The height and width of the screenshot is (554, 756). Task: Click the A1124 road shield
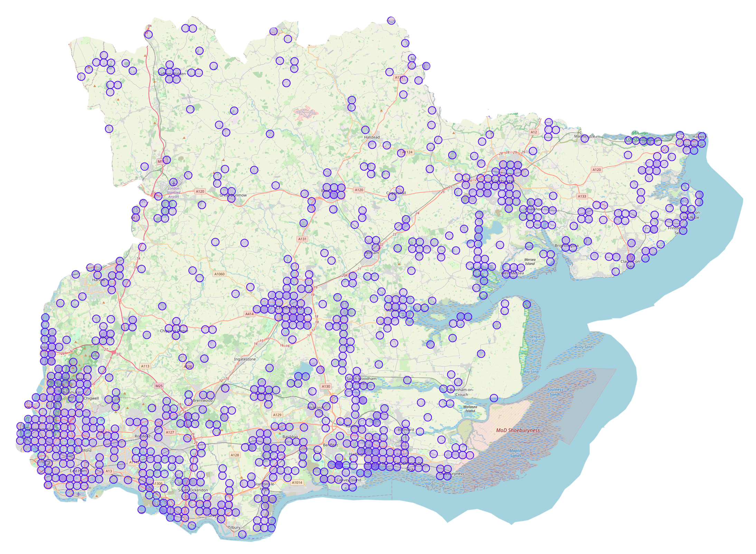(408, 152)
